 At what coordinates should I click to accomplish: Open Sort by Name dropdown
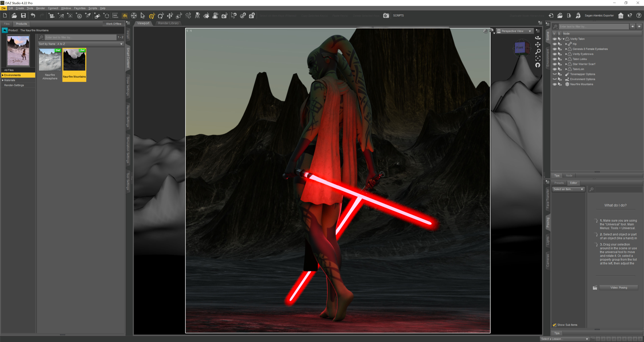coord(81,44)
